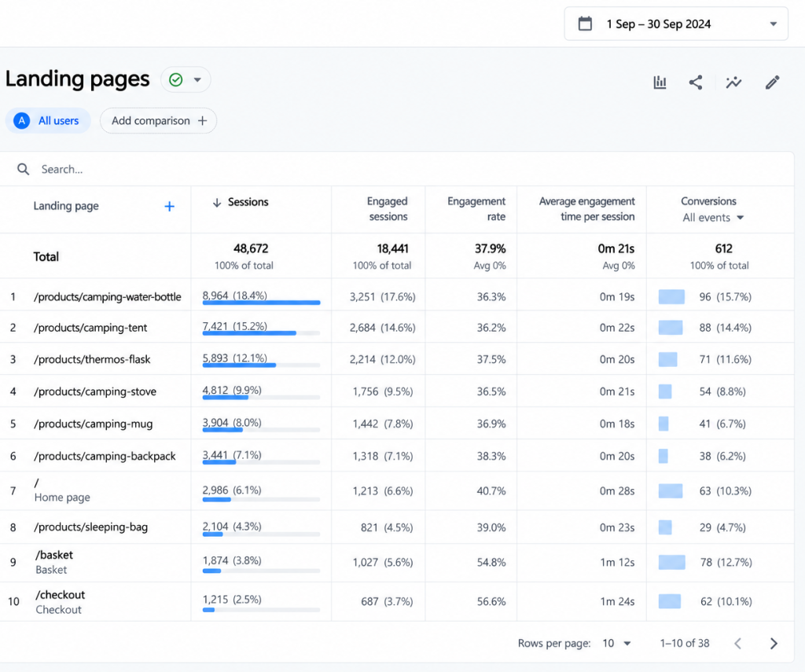Expand the date range dropdown arrow

pos(774,24)
